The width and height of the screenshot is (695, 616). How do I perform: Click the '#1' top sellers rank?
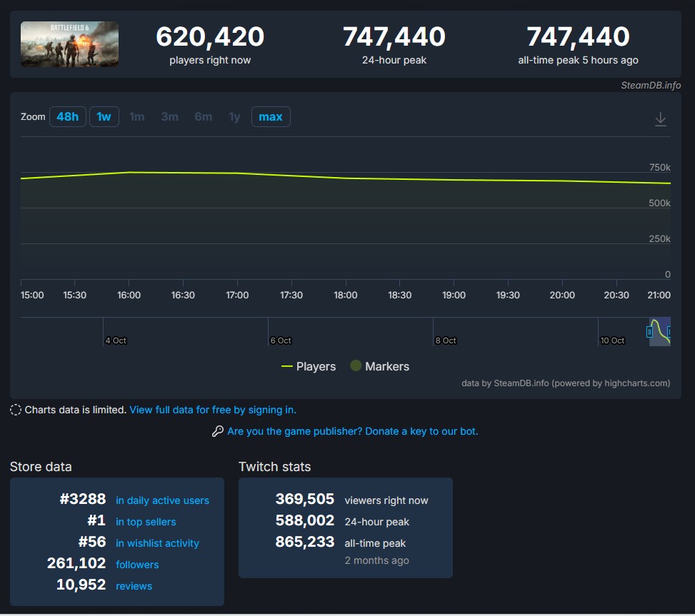coord(96,520)
